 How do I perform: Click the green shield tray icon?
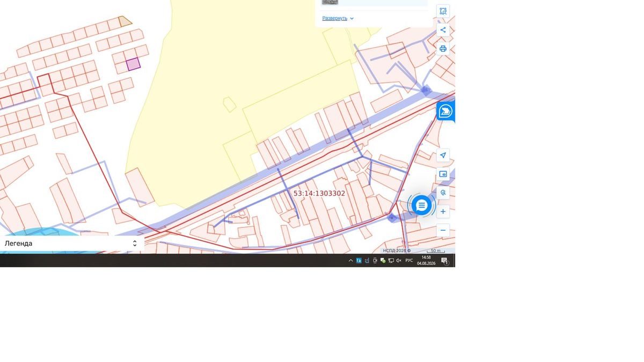pos(383,261)
